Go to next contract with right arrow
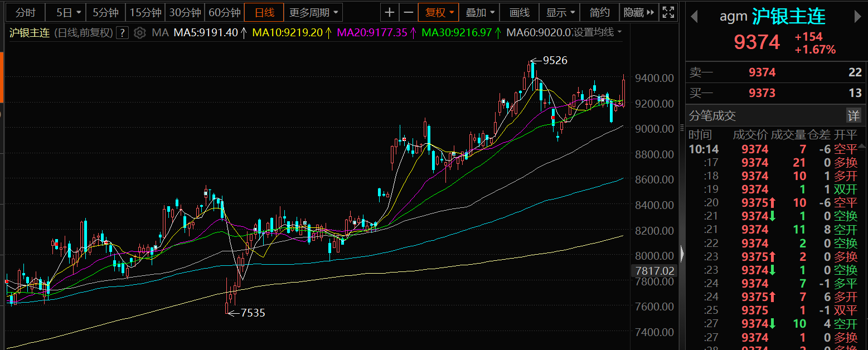 [x=858, y=17]
